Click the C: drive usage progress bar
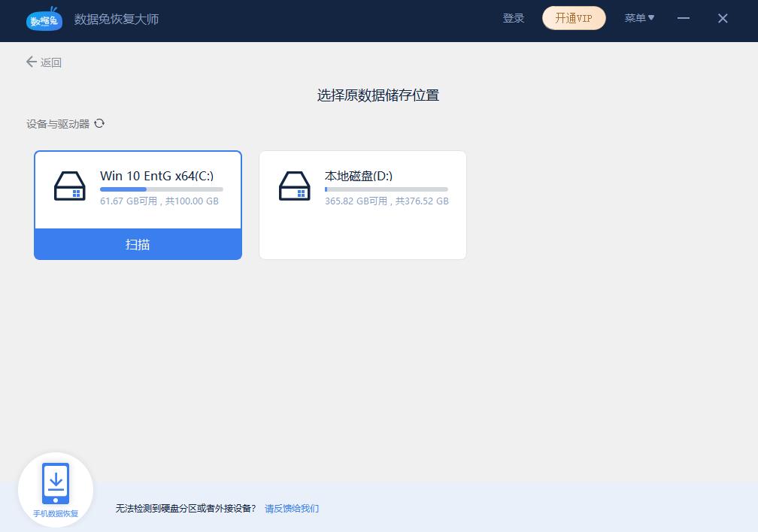Screen dimensions: 758x532 tap(160, 189)
